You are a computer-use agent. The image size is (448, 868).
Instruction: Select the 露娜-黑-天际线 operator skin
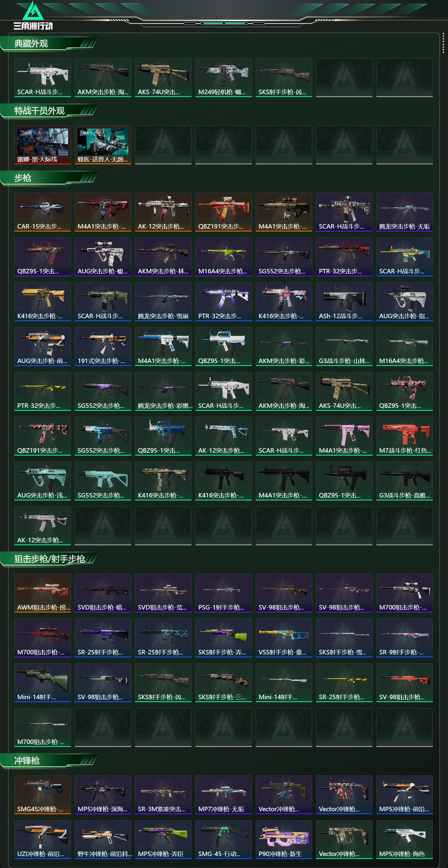pos(42,145)
